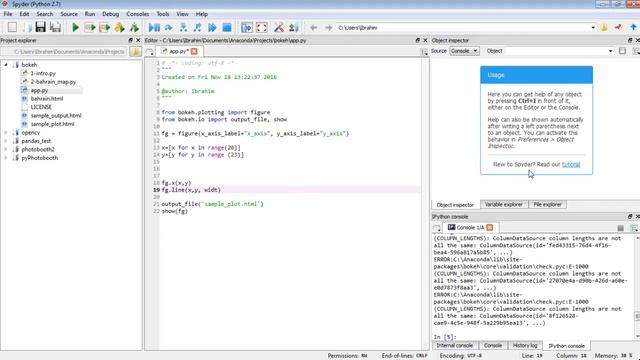Close the Console 1/A tab
The height and width of the screenshot is (360, 640).
pyautogui.click(x=490, y=227)
